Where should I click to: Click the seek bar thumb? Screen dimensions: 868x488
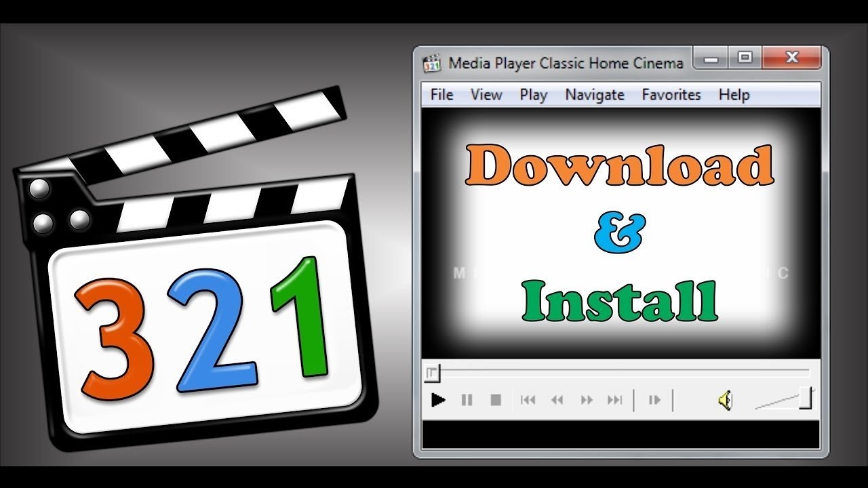[432, 373]
